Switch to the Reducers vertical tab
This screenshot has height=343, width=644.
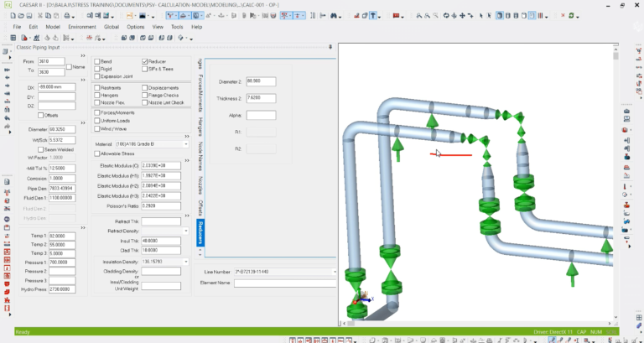tap(200, 232)
